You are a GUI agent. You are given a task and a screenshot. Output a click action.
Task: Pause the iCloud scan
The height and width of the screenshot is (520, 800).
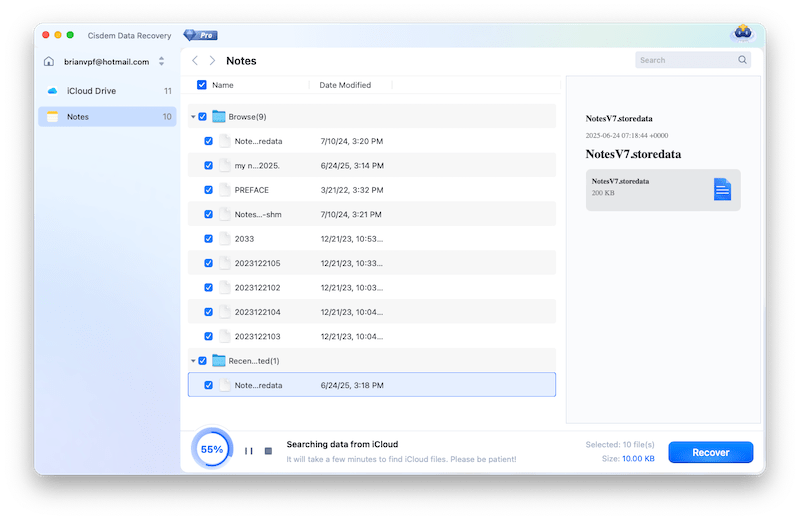coord(248,451)
